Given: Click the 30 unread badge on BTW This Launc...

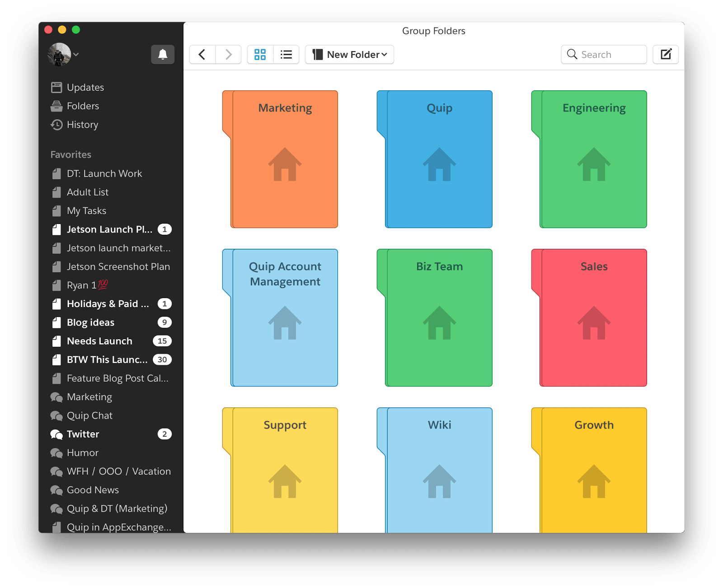Looking at the screenshot, I should (x=162, y=359).
